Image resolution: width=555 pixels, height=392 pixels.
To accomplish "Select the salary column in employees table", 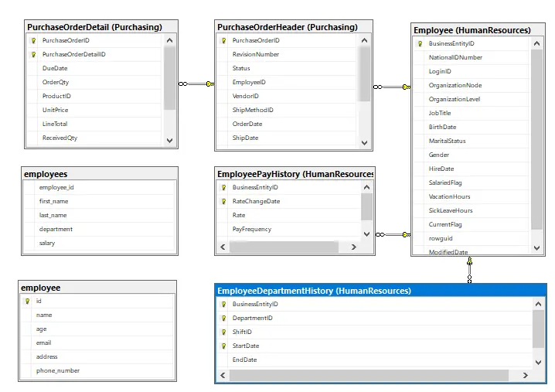I will coord(48,243).
